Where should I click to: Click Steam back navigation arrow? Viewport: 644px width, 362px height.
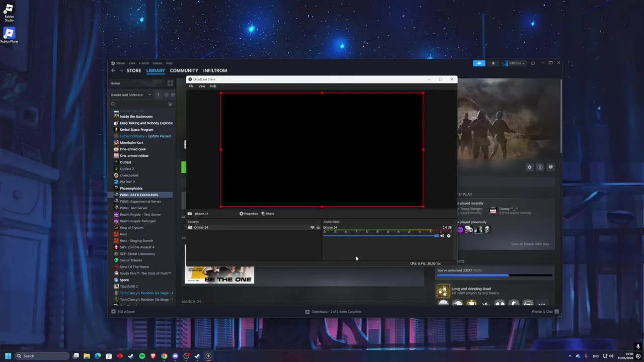tap(113, 70)
